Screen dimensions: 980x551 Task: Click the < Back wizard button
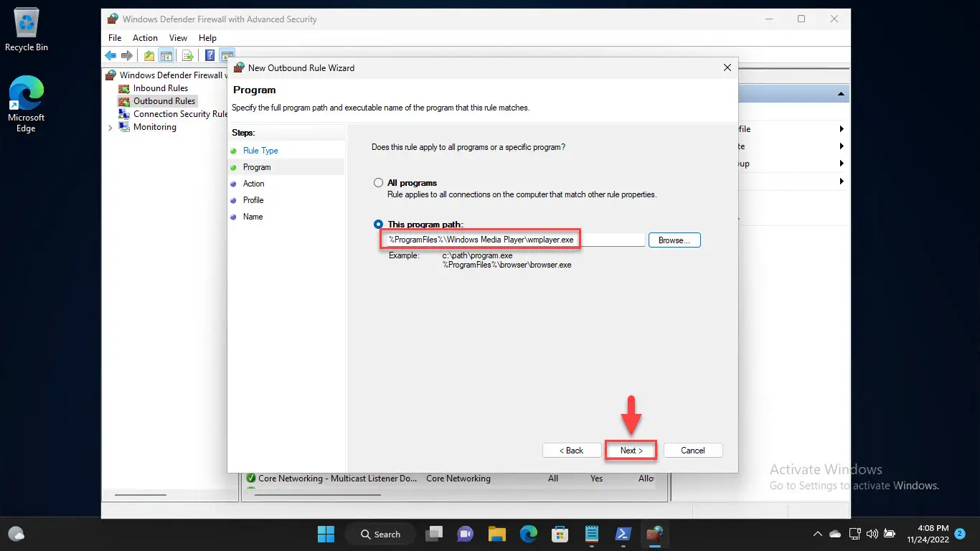tap(572, 451)
